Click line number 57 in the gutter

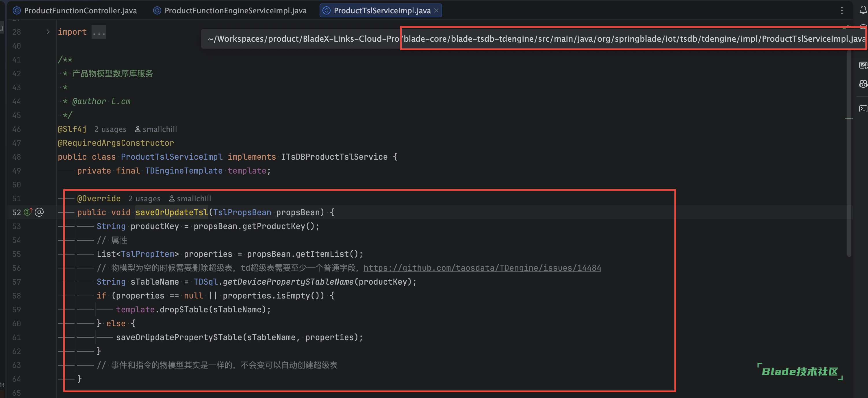click(x=16, y=282)
